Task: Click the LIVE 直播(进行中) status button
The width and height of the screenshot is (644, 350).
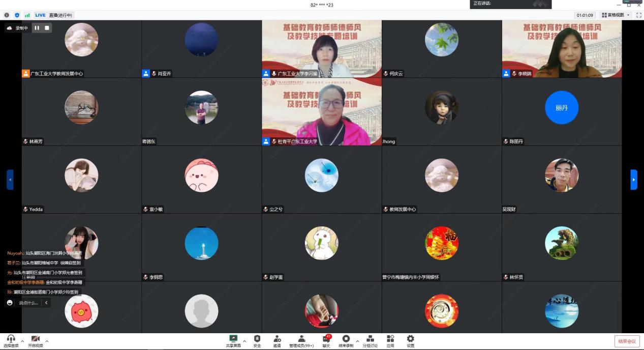Action: tap(54, 15)
